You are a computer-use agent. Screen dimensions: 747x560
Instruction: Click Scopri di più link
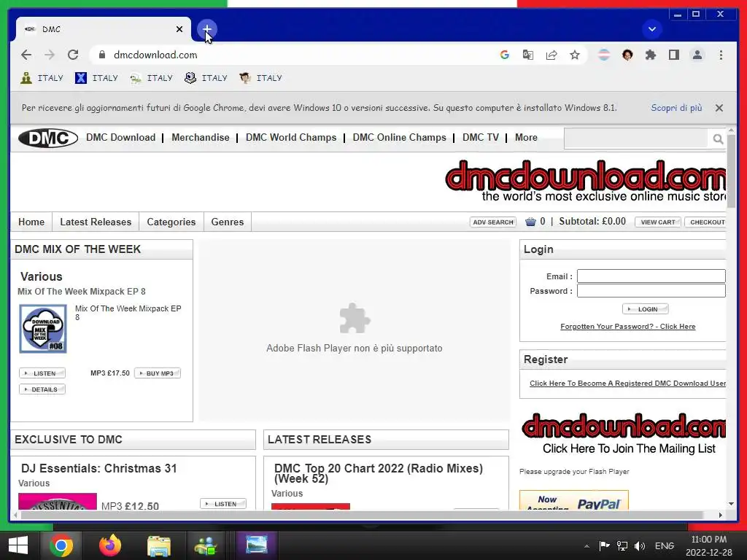676,108
